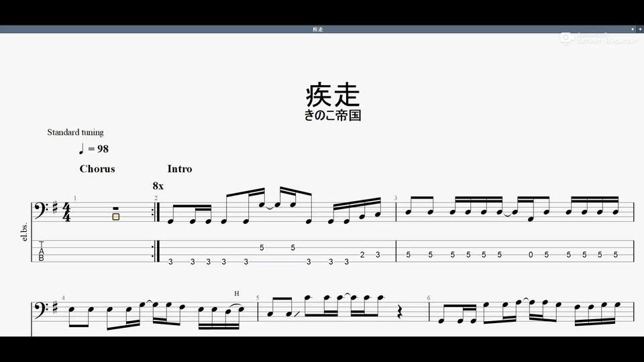Select the 疾走 document tab bar title
The width and height of the screenshot is (644, 362).
coord(318,29)
